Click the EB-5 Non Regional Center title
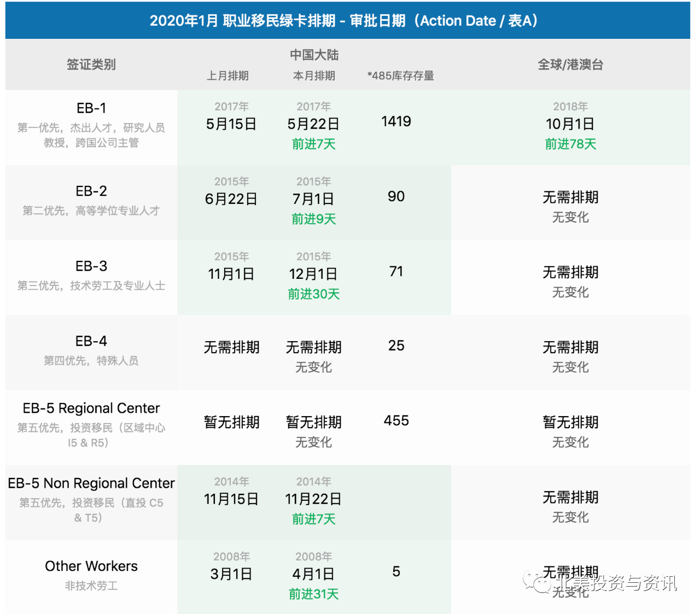 91,483
